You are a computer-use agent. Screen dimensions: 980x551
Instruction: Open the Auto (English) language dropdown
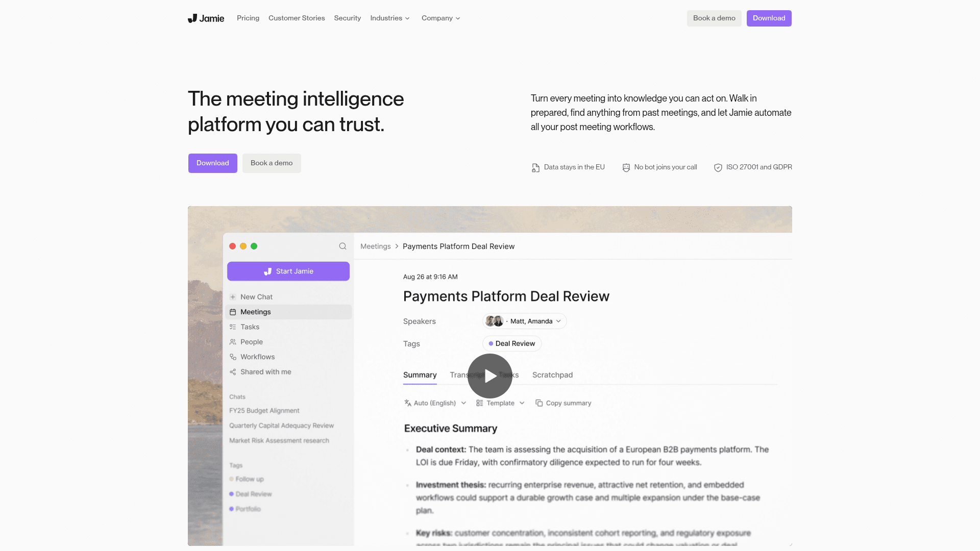point(435,403)
